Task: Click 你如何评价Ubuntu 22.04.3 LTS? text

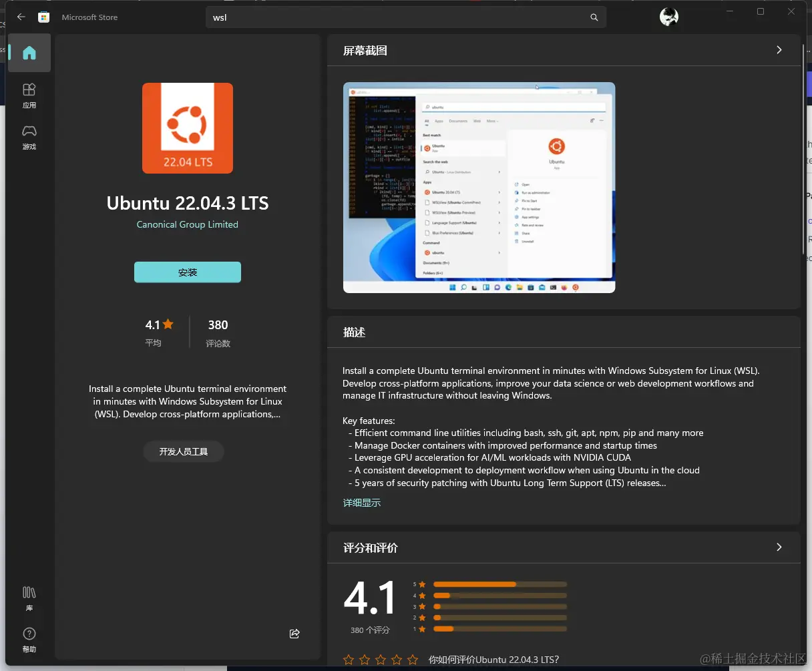Action: tap(493, 660)
